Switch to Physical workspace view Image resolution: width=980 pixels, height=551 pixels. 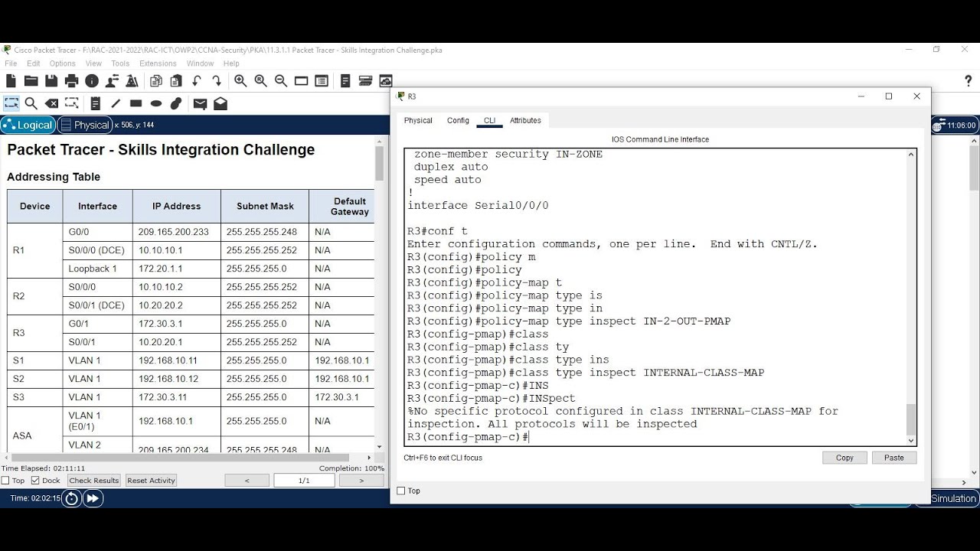(84, 125)
